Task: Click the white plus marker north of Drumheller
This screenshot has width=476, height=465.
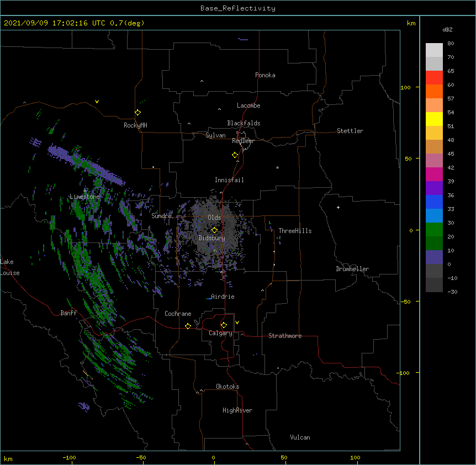Action: [x=338, y=207]
